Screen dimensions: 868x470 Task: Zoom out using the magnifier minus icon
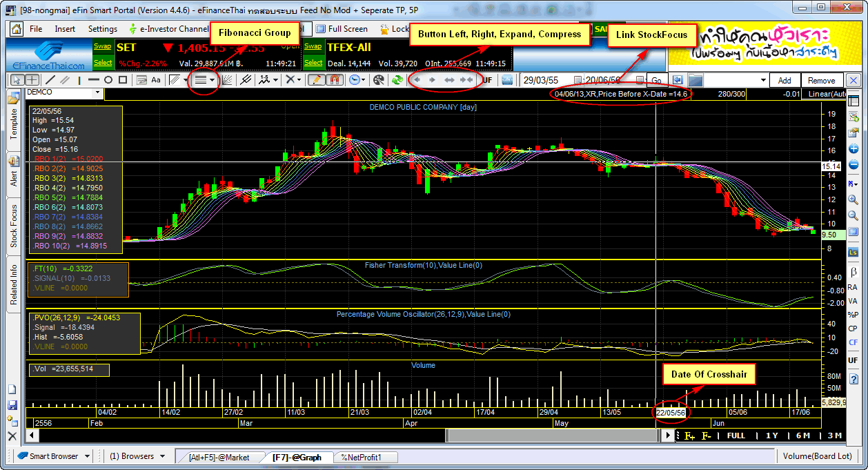[853, 215]
